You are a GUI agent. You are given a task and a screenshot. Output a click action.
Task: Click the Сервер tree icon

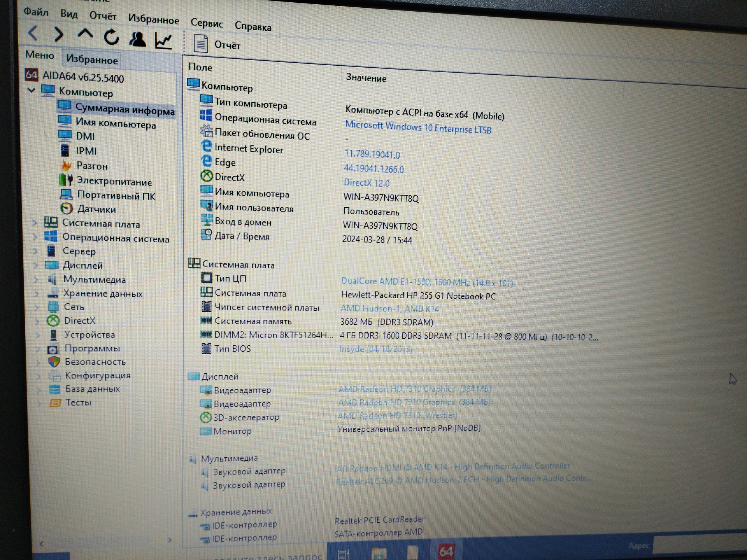51,251
